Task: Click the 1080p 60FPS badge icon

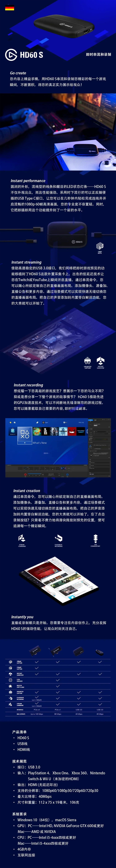Action: point(100,246)
